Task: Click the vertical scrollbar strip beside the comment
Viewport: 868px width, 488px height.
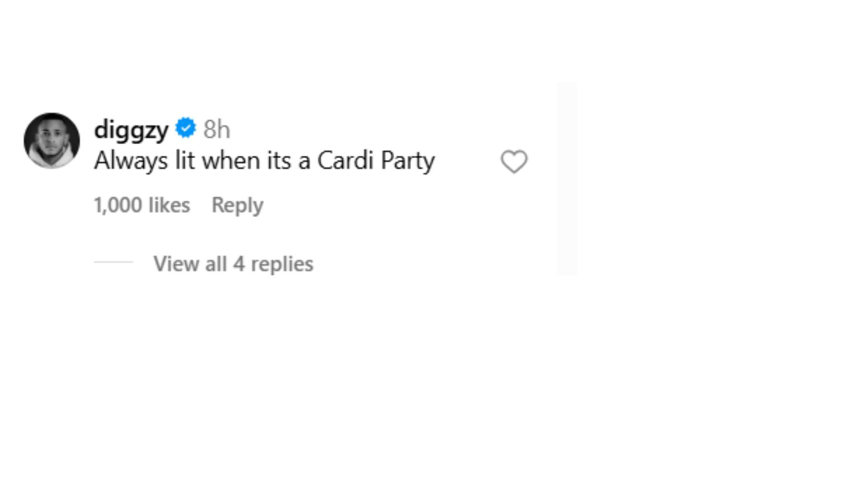Action: click(567, 178)
